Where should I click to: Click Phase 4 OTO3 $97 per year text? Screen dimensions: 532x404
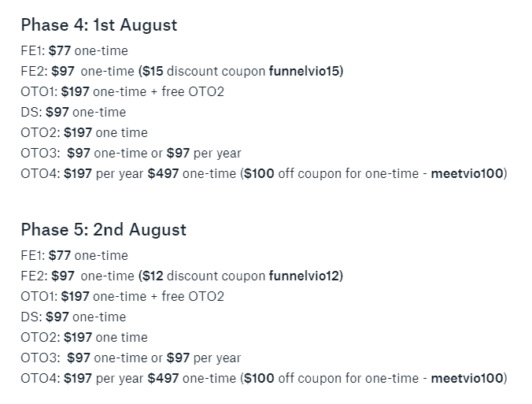pyautogui.click(x=204, y=154)
